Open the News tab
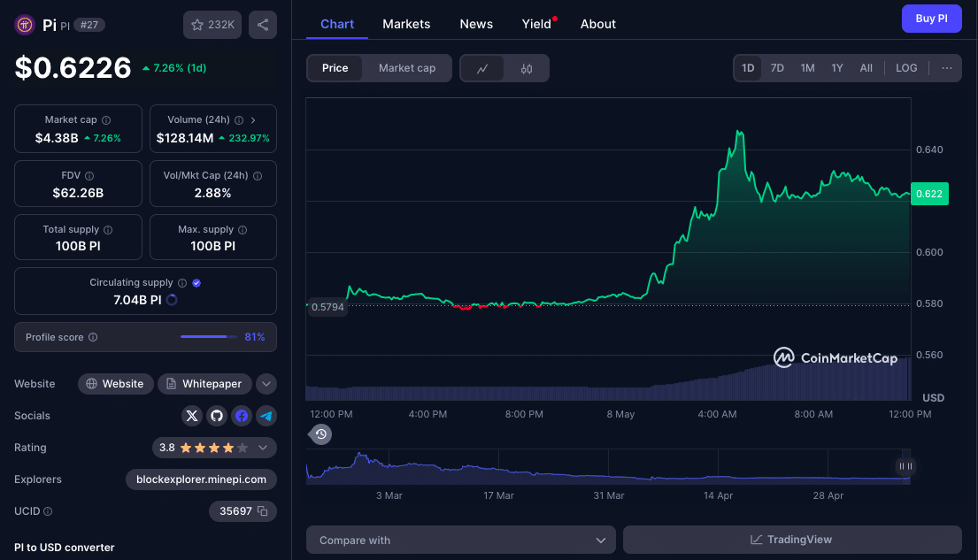Viewport: 978px width, 560px height. click(x=476, y=24)
